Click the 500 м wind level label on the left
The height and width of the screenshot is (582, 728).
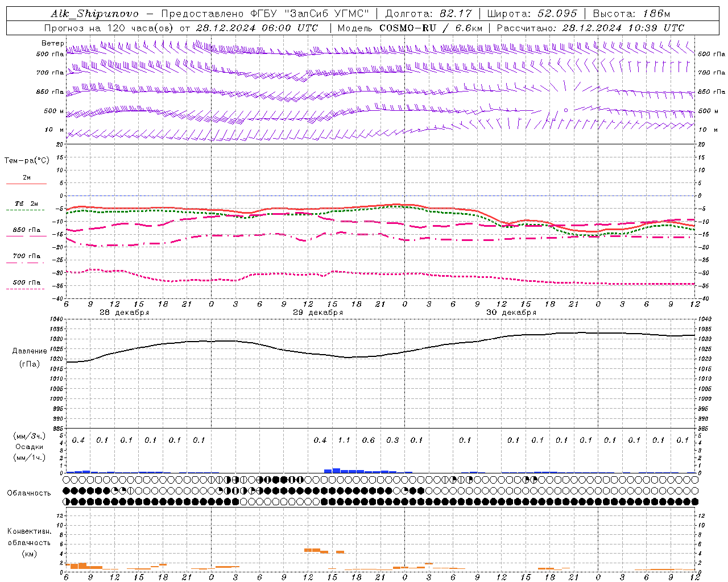point(54,111)
